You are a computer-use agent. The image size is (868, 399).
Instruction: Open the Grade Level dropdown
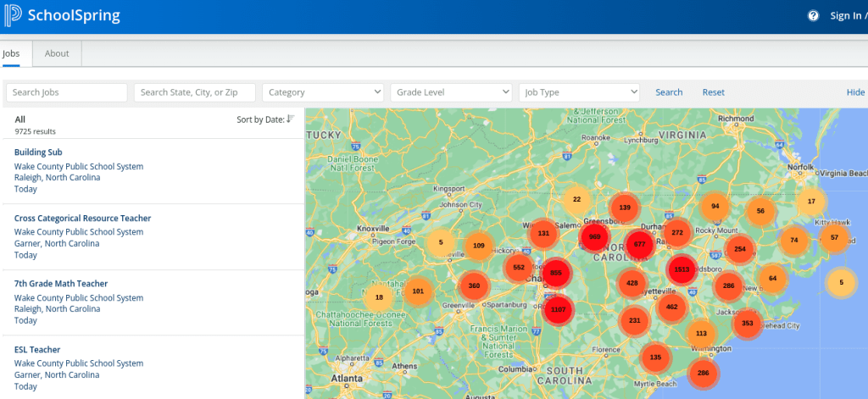click(451, 92)
